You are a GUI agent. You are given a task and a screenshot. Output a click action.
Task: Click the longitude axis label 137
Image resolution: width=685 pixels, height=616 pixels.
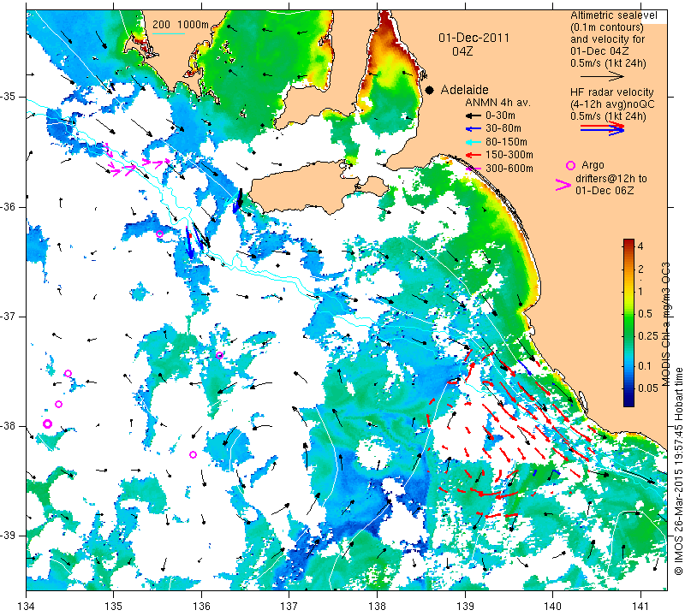coord(289,607)
